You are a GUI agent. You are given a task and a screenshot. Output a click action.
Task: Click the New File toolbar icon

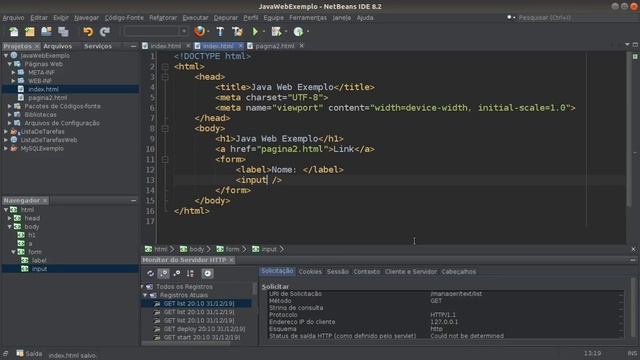click(13, 31)
